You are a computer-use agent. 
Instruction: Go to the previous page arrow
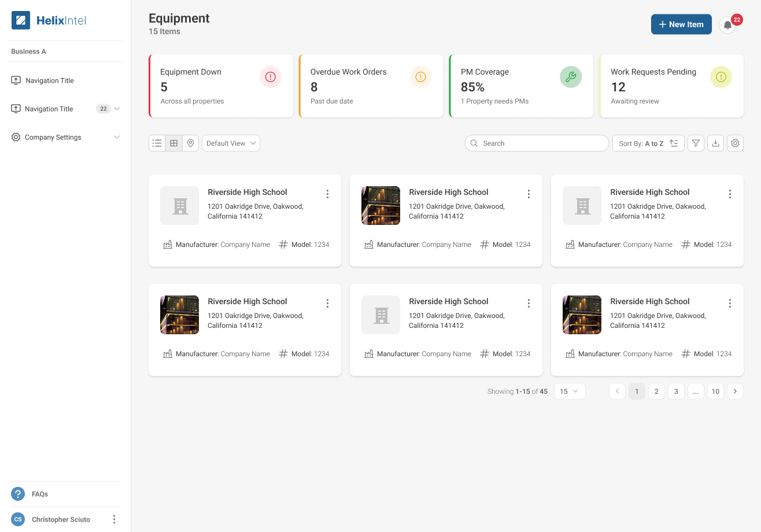tap(617, 391)
